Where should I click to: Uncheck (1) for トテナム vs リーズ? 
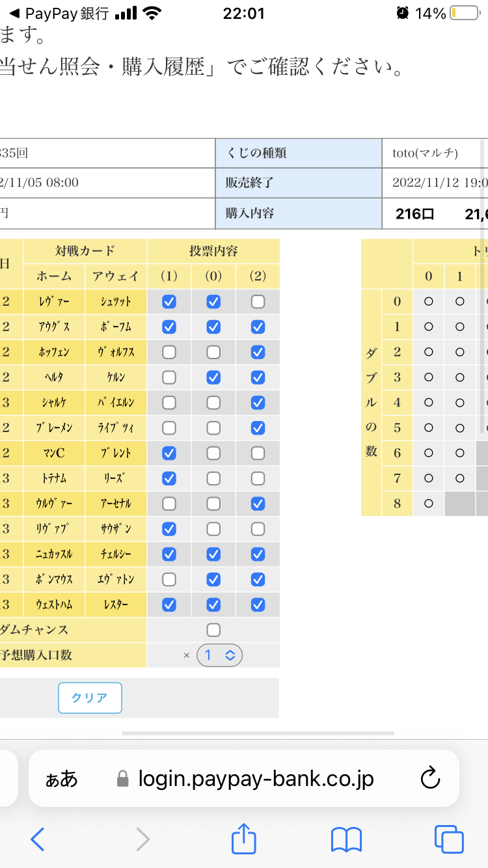pyautogui.click(x=169, y=478)
